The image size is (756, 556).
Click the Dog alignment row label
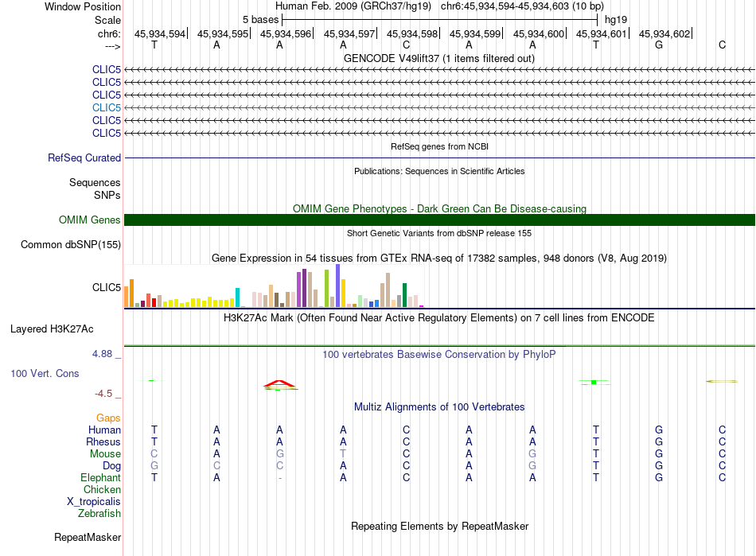[x=111, y=466]
